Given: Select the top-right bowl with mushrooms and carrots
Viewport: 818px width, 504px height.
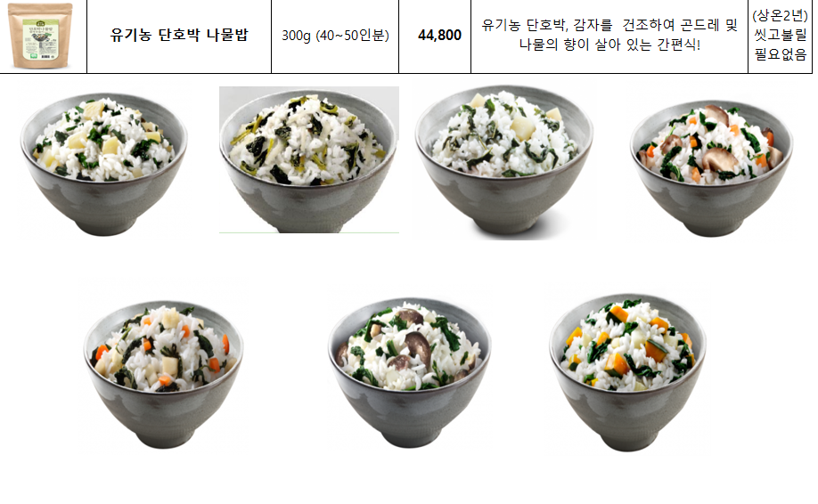Looking at the screenshot, I should (712, 167).
